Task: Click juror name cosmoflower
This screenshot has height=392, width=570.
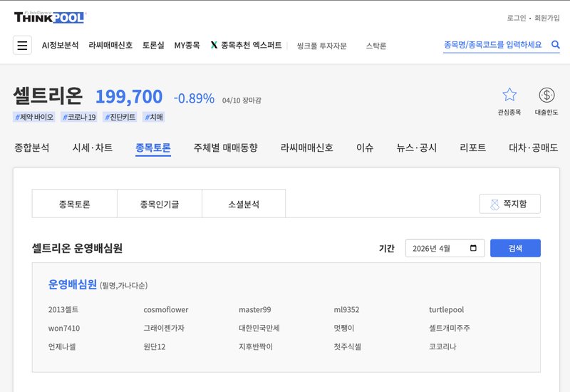Action: pos(166,309)
